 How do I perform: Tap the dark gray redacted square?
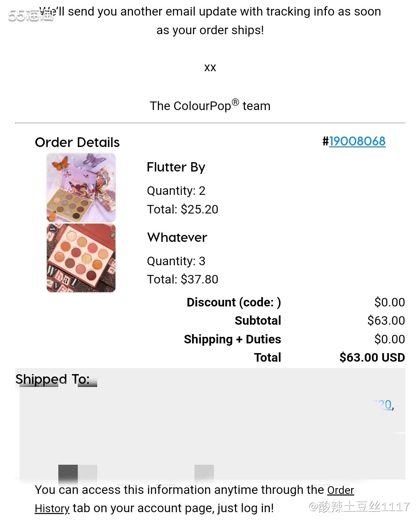(x=68, y=474)
